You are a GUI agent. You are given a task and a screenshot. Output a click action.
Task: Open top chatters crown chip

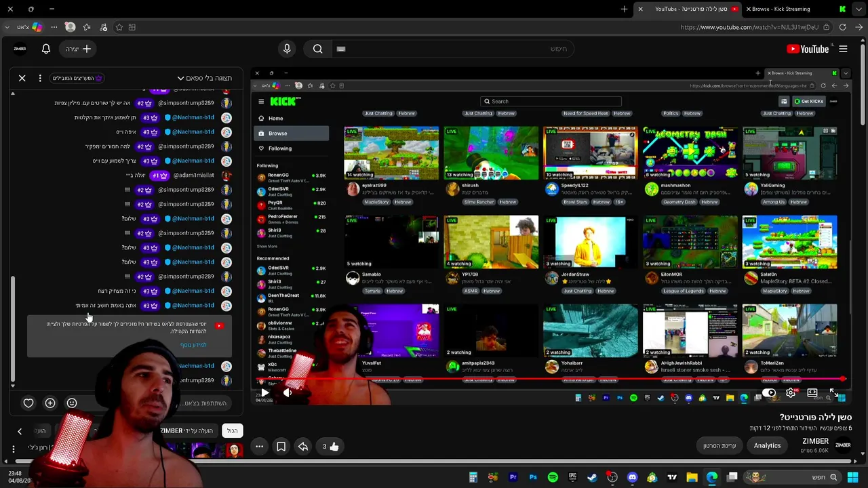(x=78, y=78)
